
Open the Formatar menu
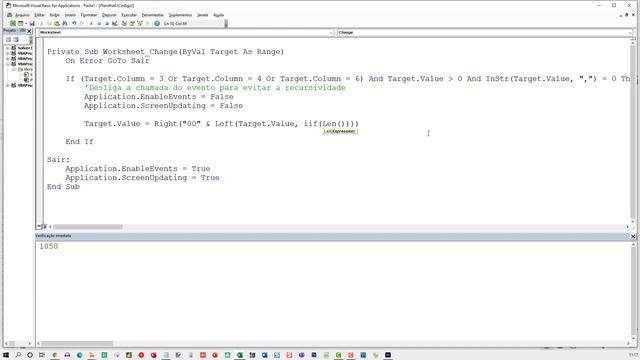click(89, 15)
